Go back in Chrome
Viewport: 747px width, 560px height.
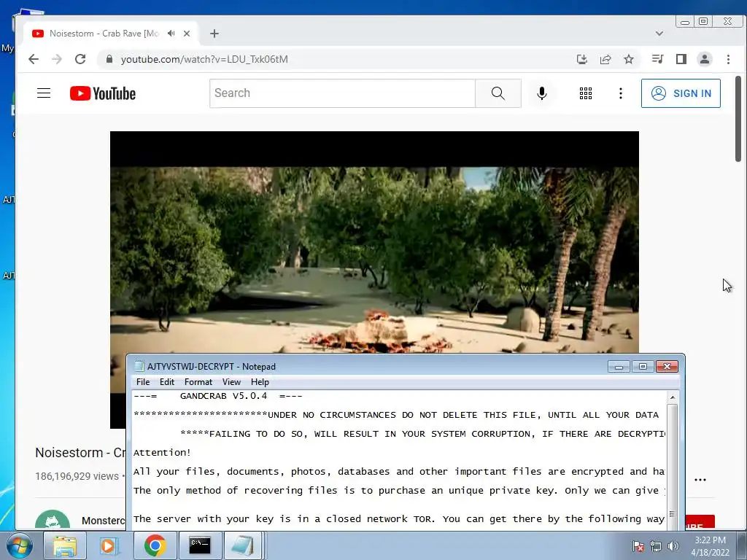(x=34, y=59)
